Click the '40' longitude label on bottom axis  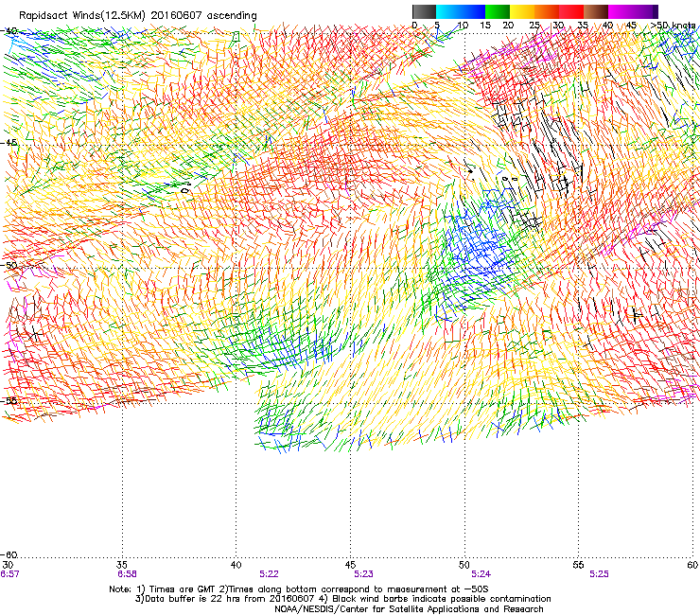[x=236, y=565]
